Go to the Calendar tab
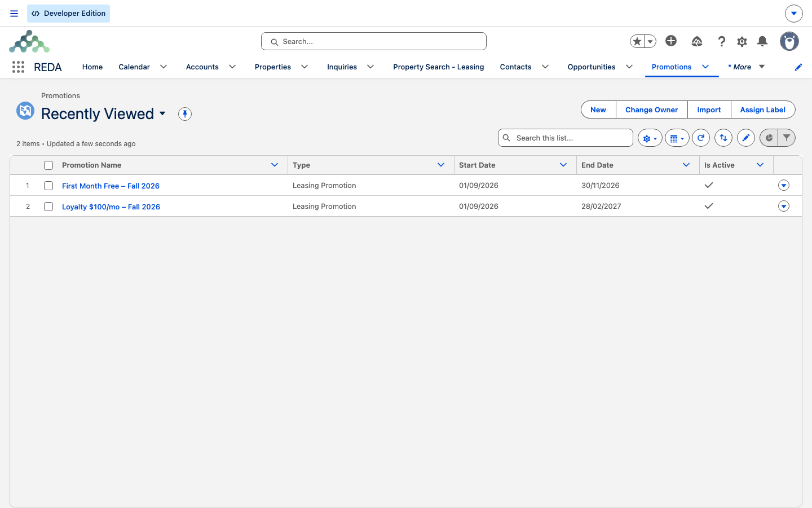The width and height of the screenshot is (812, 508). [x=134, y=67]
